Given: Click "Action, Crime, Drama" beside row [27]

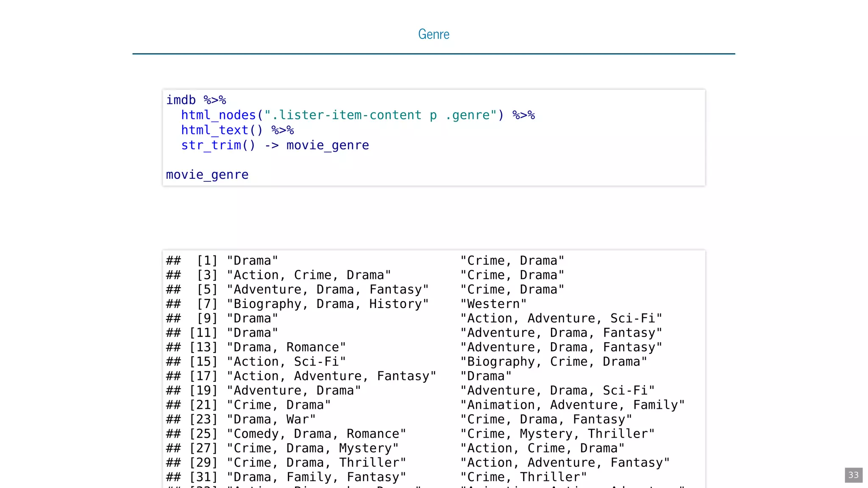Looking at the screenshot, I should click(x=542, y=448).
